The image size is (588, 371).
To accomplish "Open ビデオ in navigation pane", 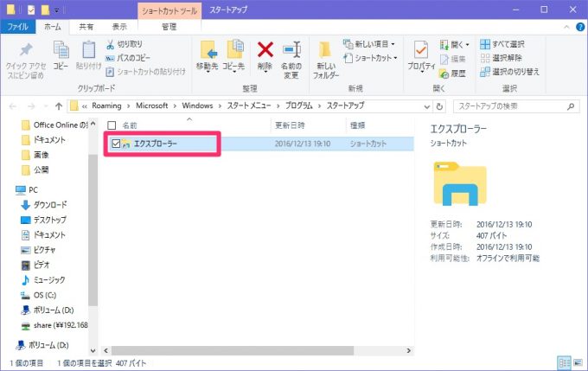I will [x=35, y=265].
